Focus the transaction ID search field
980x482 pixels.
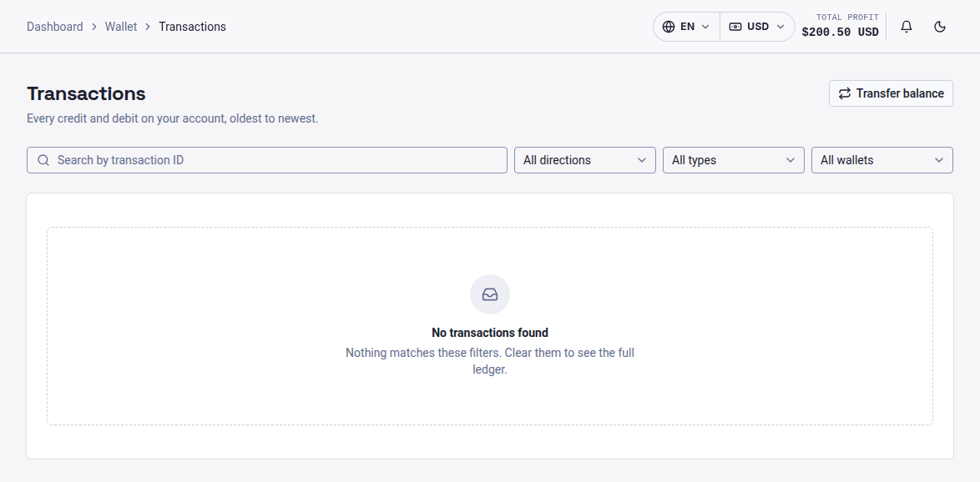(267, 160)
